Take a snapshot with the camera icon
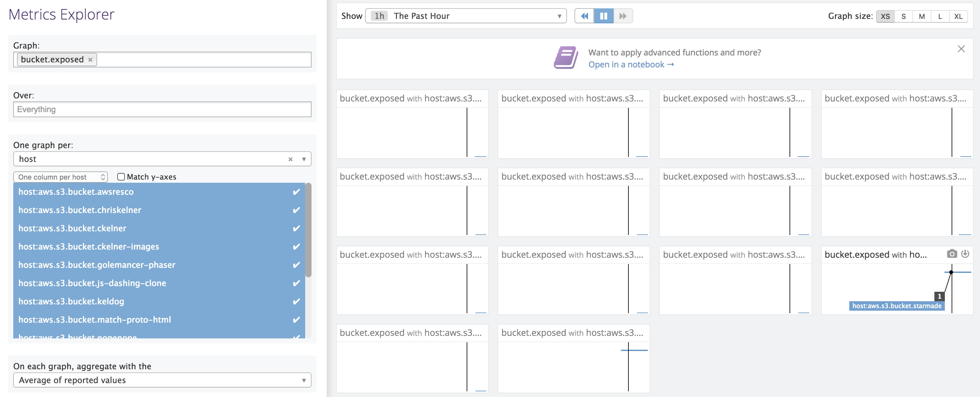Image resolution: width=980 pixels, height=397 pixels. 952,254
